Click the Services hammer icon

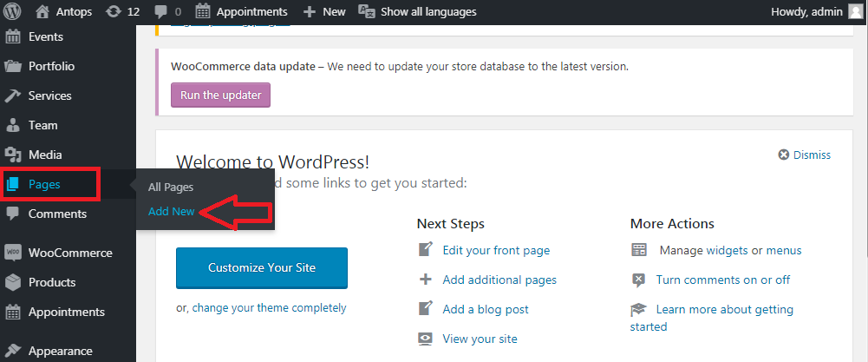(x=13, y=95)
